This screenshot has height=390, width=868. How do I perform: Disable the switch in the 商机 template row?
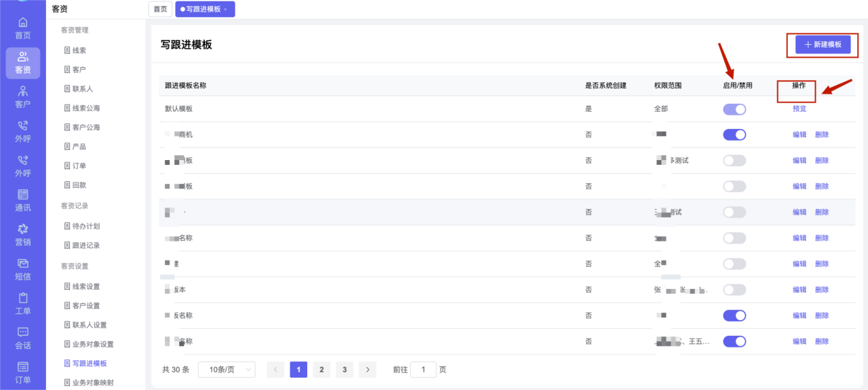point(734,135)
